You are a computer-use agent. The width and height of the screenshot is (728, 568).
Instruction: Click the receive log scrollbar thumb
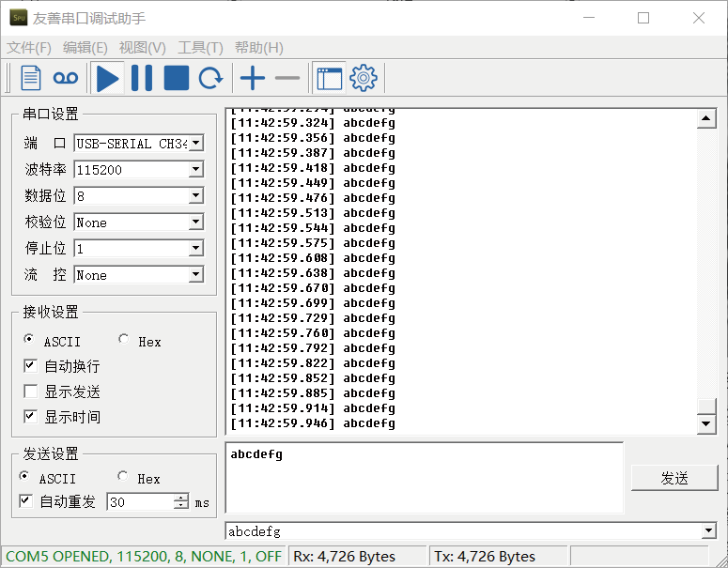[x=706, y=406]
